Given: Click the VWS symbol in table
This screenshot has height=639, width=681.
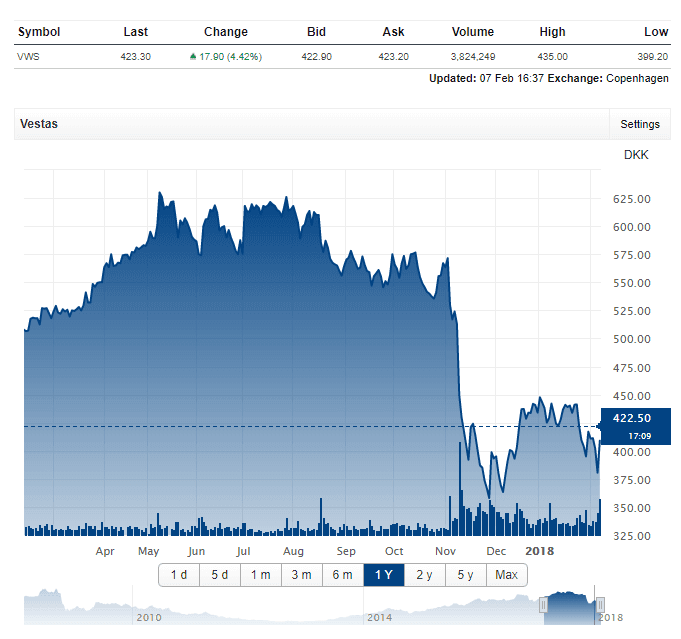Looking at the screenshot, I should 29,57.
